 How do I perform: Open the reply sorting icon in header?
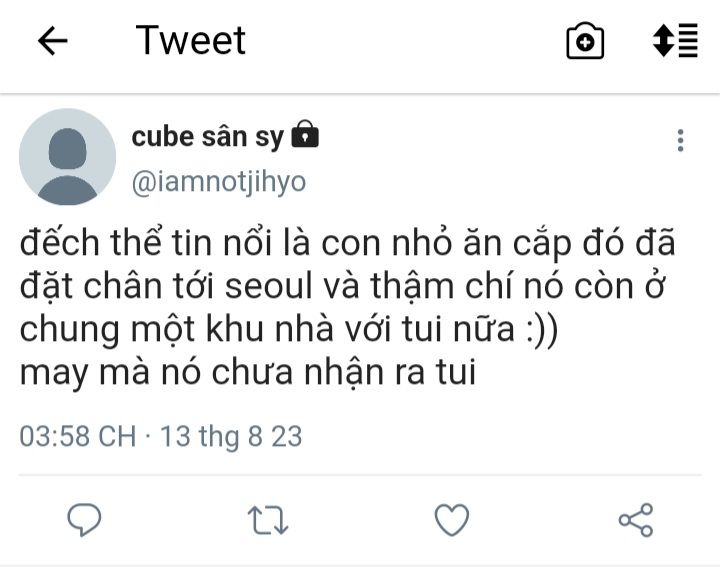675,40
